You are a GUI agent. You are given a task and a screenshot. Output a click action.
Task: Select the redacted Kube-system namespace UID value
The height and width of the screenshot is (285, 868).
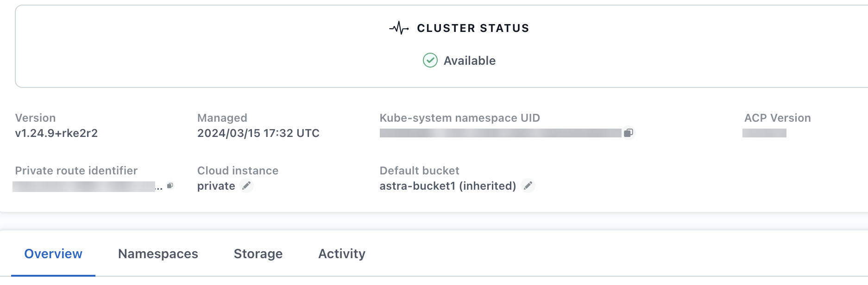coord(500,133)
